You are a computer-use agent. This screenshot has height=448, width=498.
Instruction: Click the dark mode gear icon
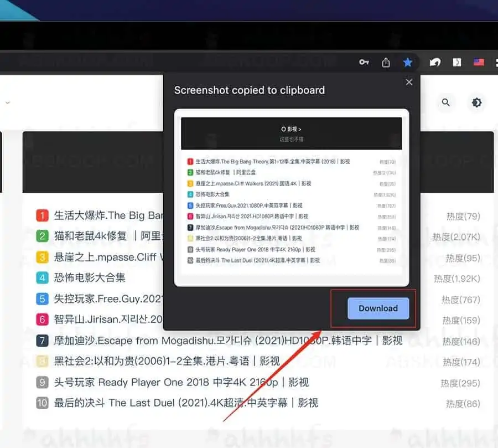tap(476, 102)
